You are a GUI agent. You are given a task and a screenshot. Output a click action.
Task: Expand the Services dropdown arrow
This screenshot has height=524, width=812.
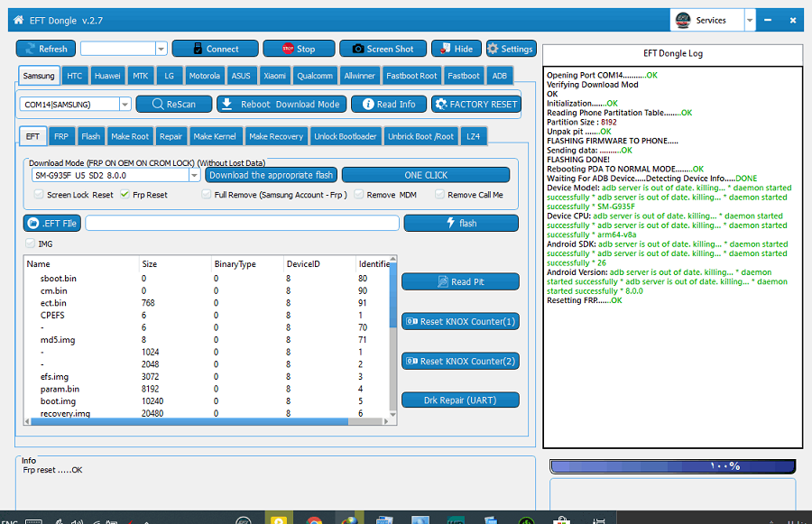(x=750, y=20)
